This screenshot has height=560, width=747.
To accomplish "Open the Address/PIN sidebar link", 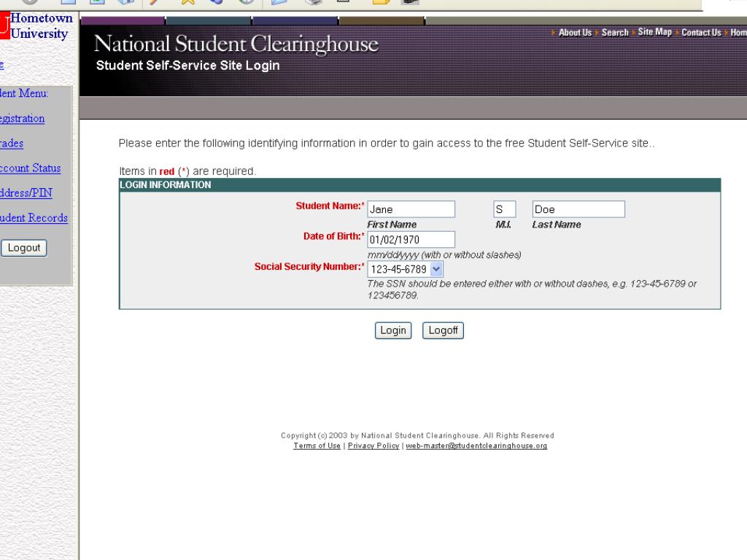I will click(x=26, y=192).
